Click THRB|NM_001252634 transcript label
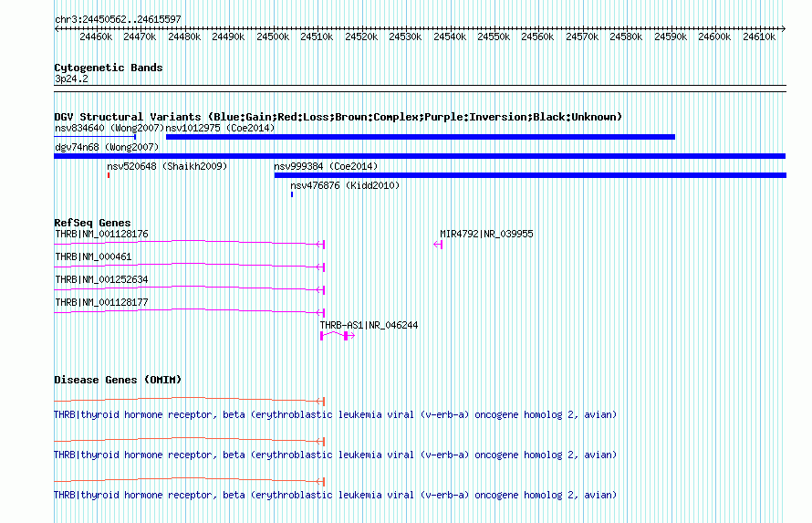Image resolution: width=812 pixels, height=523 pixels. point(101,279)
